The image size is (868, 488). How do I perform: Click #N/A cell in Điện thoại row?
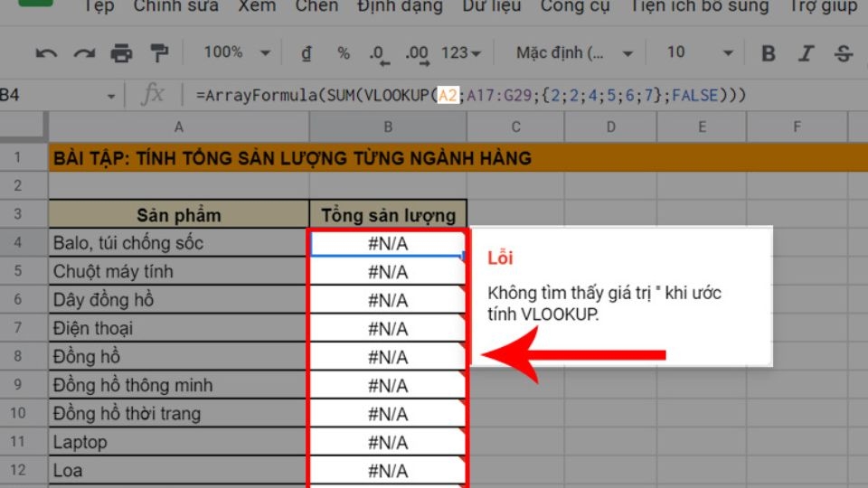[x=388, y=329]
